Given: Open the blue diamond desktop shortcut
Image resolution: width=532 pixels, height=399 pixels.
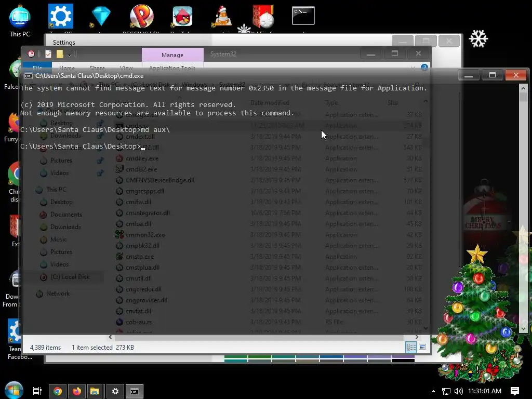Looking at the screenshot, I should 101,17.
